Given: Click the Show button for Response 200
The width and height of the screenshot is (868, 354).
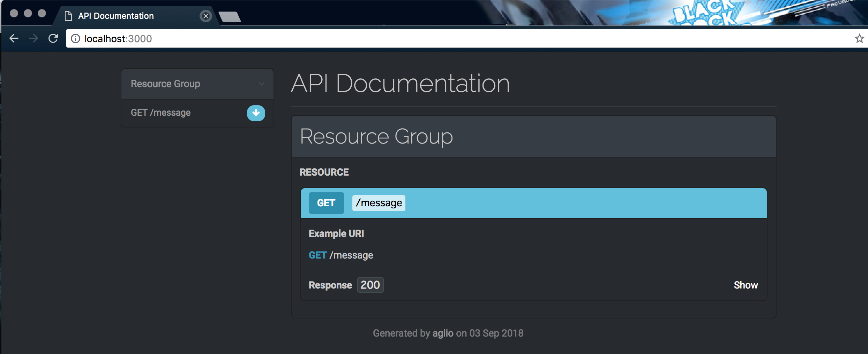Looking at the screenshot, I should 746,285.
